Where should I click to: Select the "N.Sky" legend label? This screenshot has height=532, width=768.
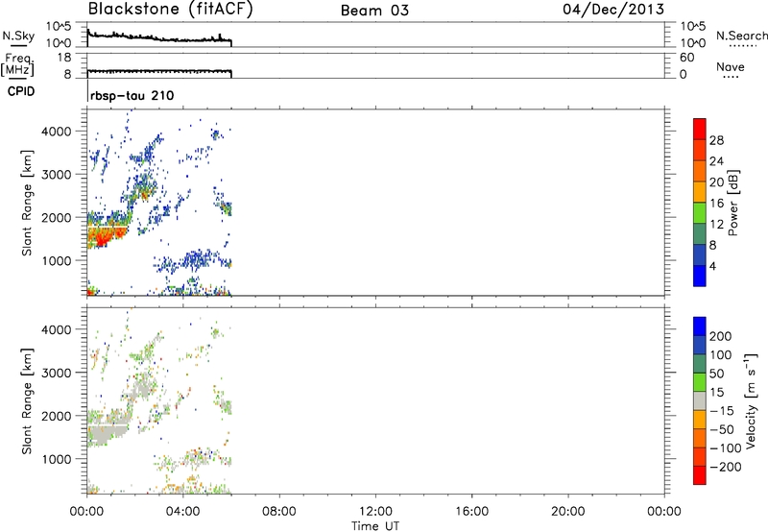click(18, 36)
